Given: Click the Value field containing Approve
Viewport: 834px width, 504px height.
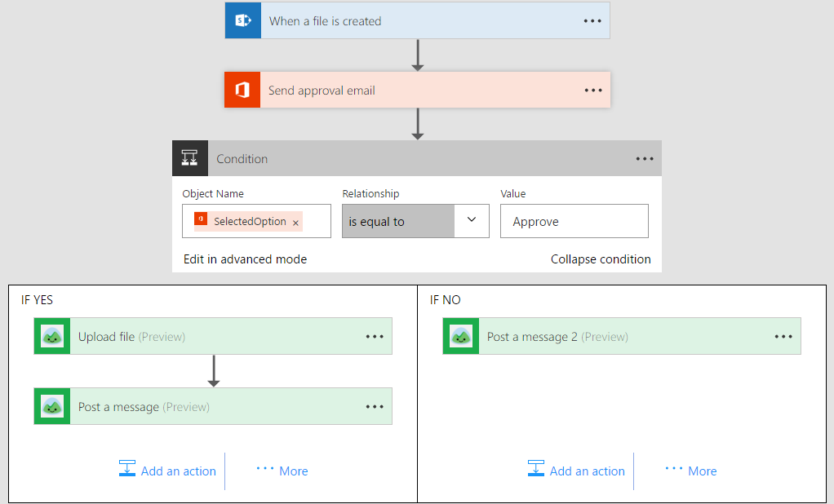Looking at the screenshot, I should (574, 221).
